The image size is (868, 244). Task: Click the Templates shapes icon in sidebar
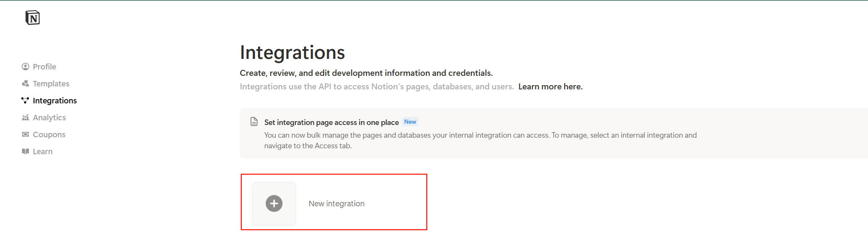click(25, 83)
